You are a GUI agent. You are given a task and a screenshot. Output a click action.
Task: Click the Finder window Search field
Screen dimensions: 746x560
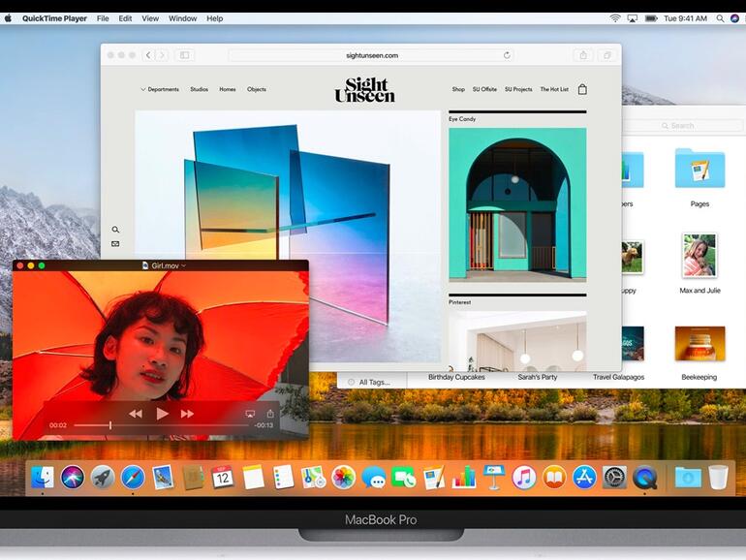tap(684, 126)
